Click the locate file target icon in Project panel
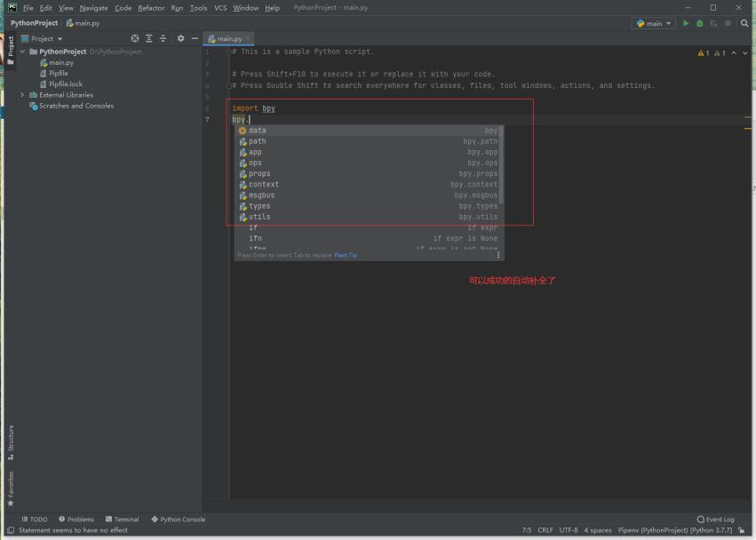756x540 pixels. [x=135, y=38]
